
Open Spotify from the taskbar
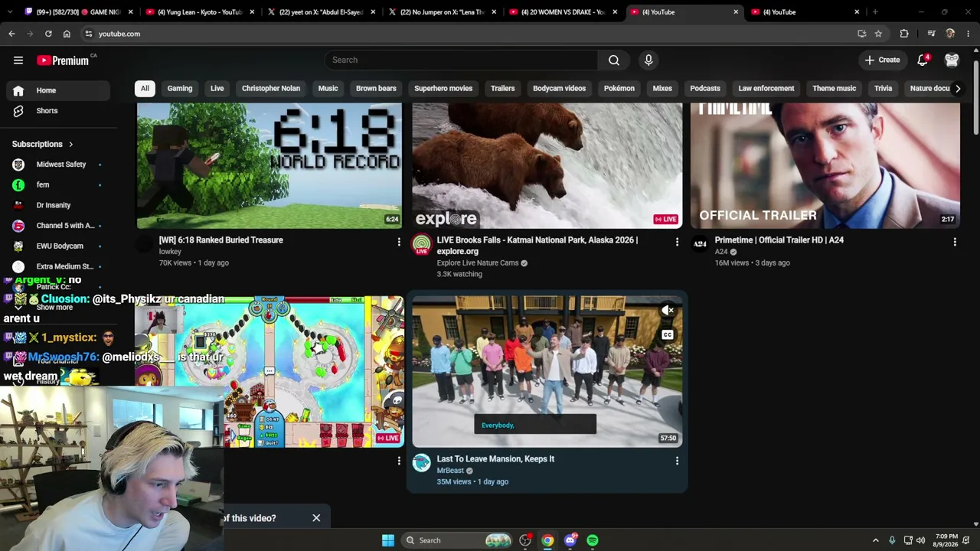(593, 540)
